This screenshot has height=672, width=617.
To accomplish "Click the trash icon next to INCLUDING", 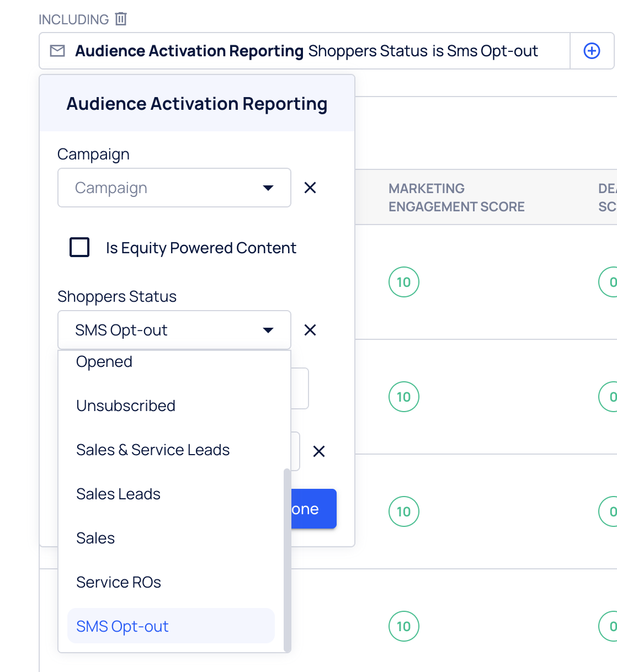I will (121, 19).
